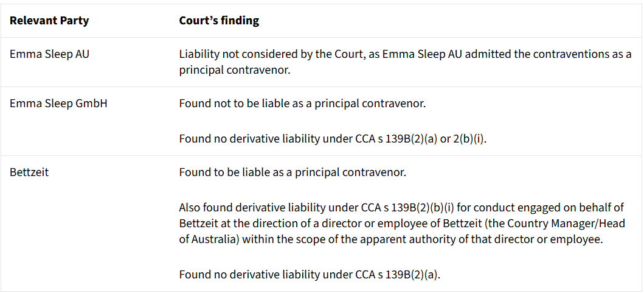This screenshot has height=293, width=644.
Task: Click the phrase 'Country Manager/Head'
Action: pyautogui.click(x=572, y=224)
